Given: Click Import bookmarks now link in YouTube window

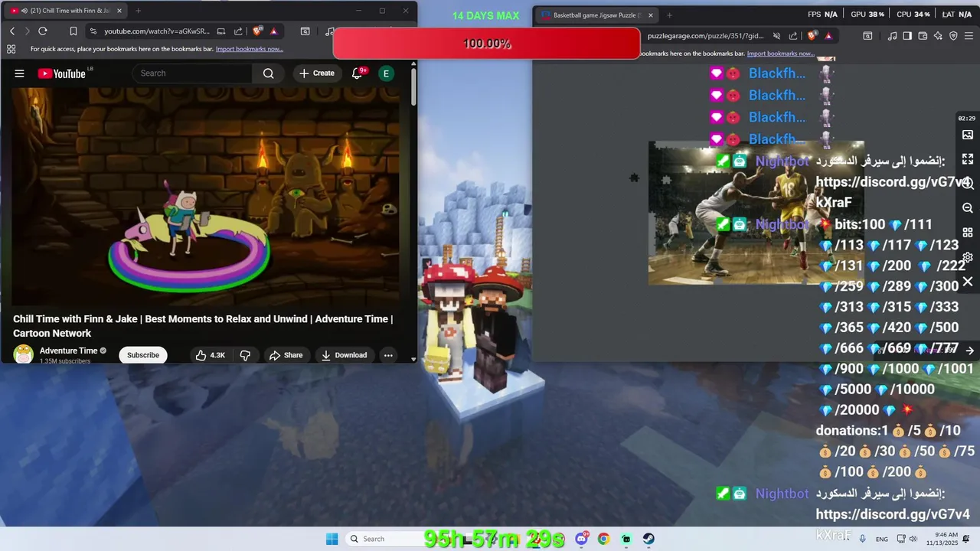Looking at the screenshot, I should coord(250,49).
